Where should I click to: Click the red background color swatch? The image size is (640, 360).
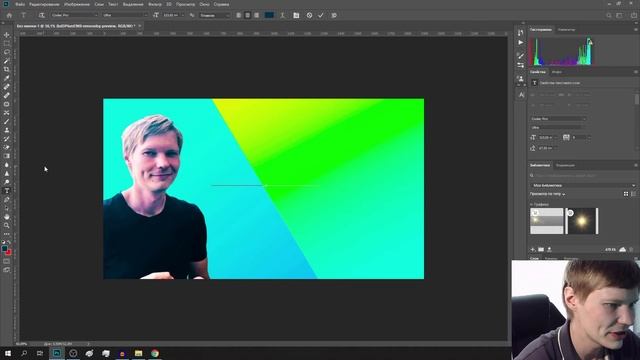(x=9, y=252)
